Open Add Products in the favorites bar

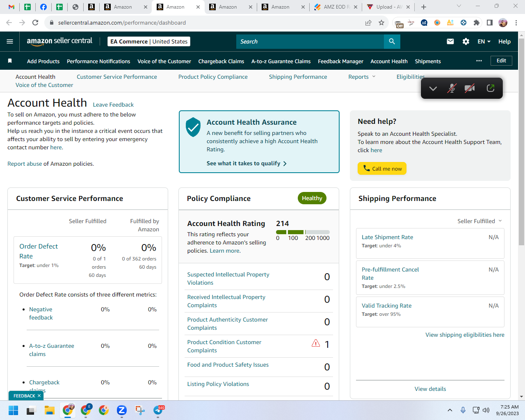43,61
